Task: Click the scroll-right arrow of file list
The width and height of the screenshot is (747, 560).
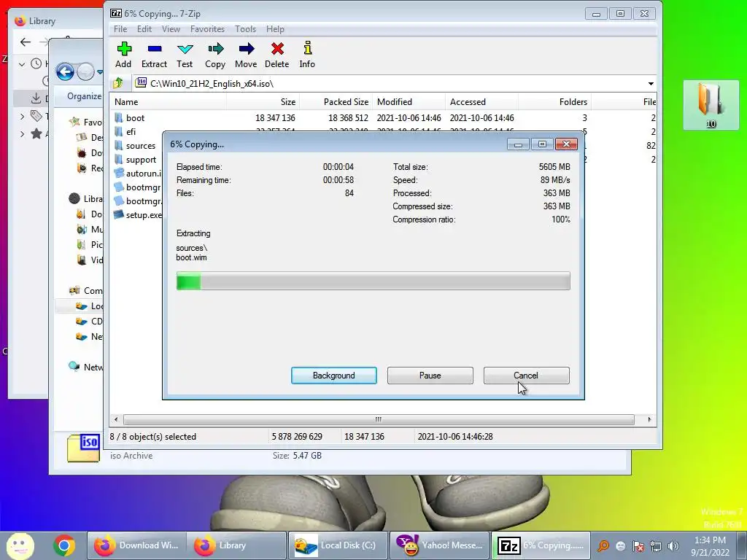Action: [x=649, y=419]
